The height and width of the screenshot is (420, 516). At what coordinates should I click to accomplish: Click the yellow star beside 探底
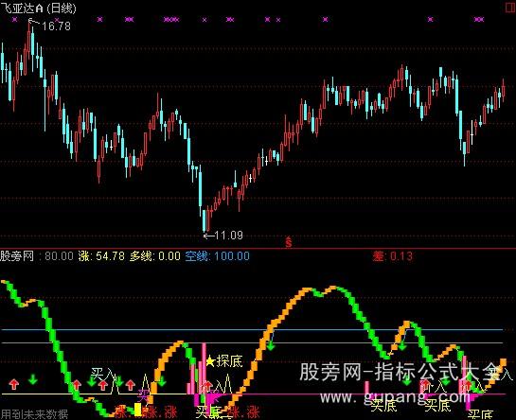(x=210, y=361)
